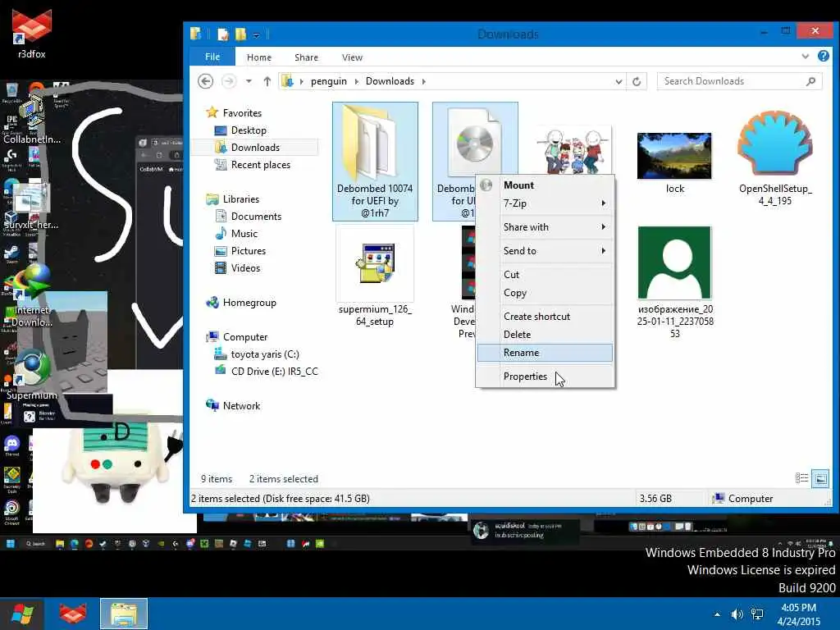Choose Create shortcut in context menu

tap(545, 316)
